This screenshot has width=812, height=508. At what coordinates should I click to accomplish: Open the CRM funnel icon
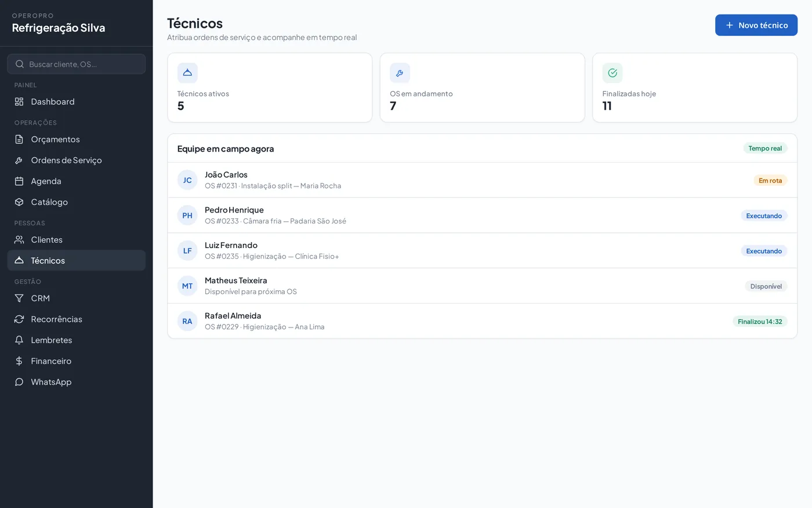(19, 298)
